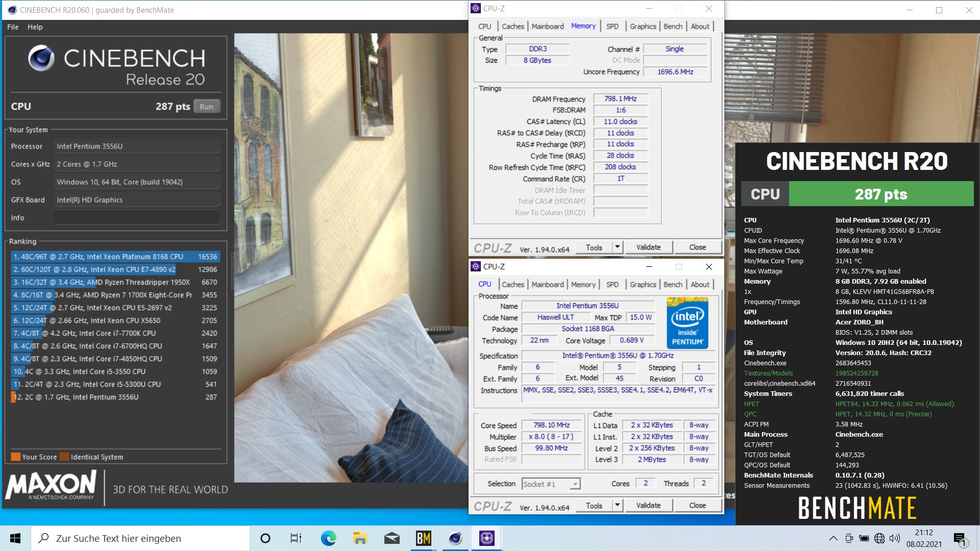Open the Socket #1 selection dropdown
This screenshot has width=980, height=551.
pos(551,484)
